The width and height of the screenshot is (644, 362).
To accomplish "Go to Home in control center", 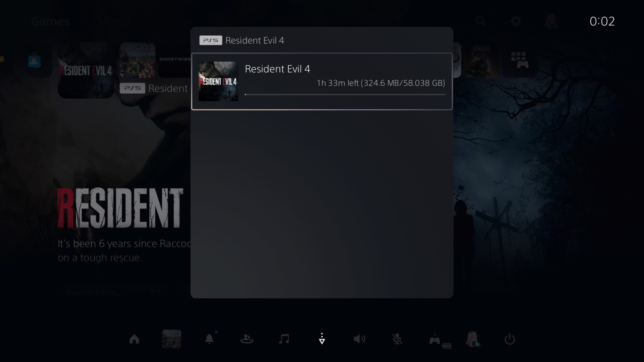I will [134, 339].
